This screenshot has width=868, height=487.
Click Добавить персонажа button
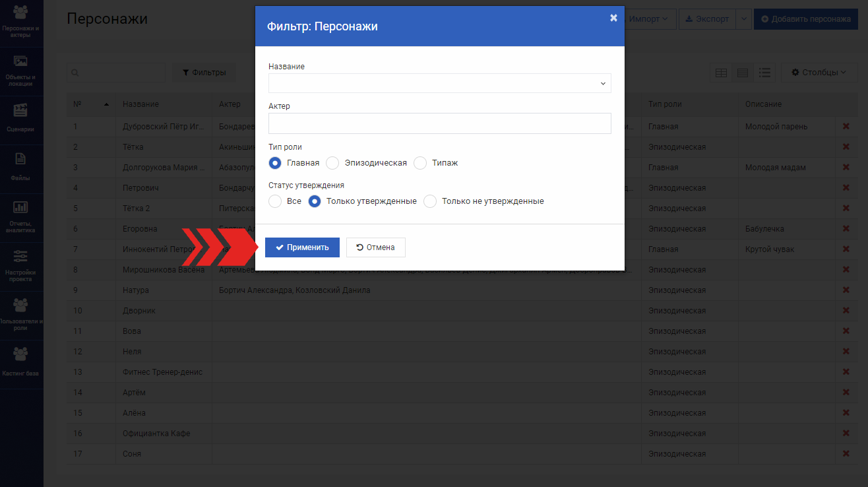click(806, 19)
